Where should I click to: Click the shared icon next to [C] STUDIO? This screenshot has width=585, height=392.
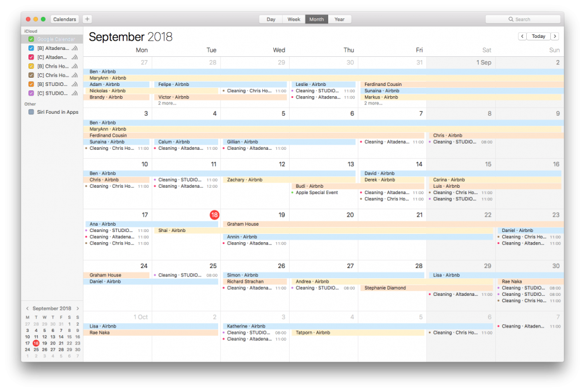tap(75, 93)
